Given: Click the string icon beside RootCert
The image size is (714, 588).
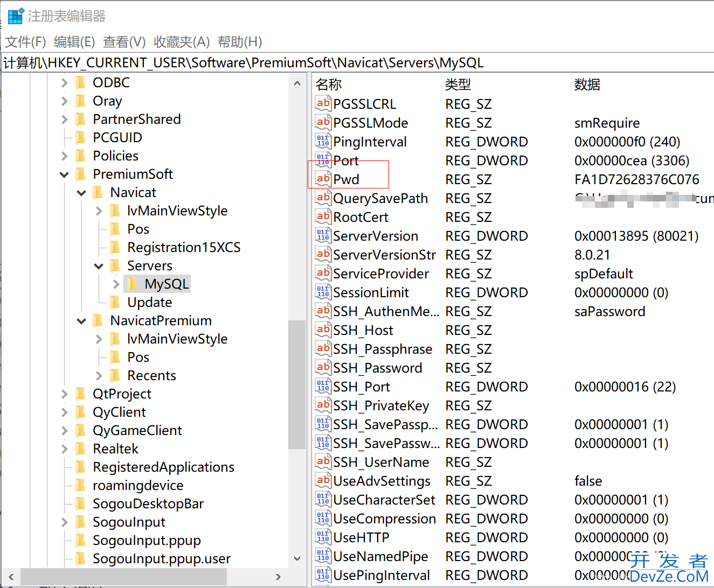Looking at the screenshot, I should (323, 216).
